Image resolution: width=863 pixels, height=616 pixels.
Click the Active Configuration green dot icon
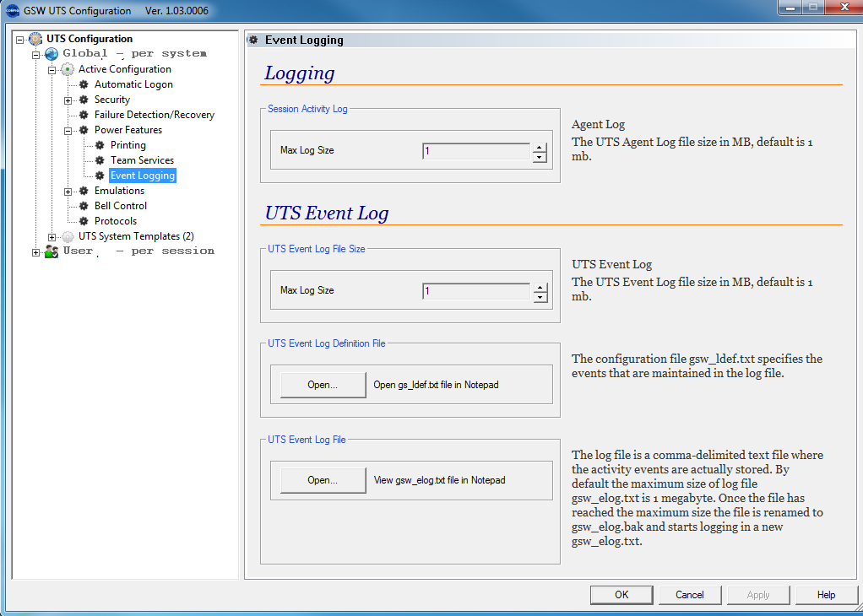click(x=68, y=69)
